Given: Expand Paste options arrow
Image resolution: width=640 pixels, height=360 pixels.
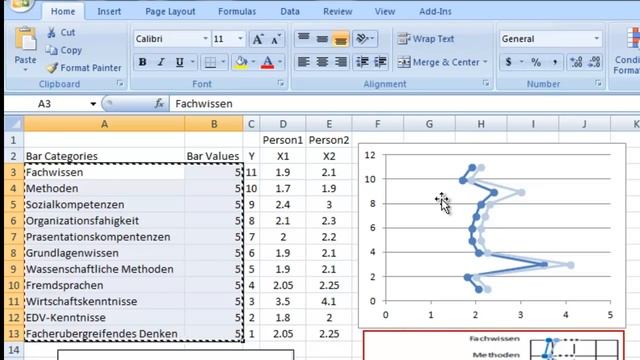Looking at the screenshot, I should [x=25, y=70].
